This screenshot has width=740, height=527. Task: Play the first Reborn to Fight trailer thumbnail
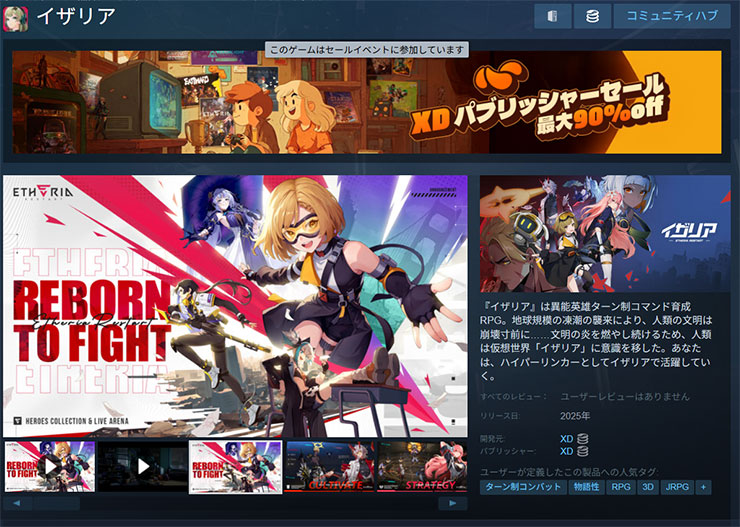[50, 467]
